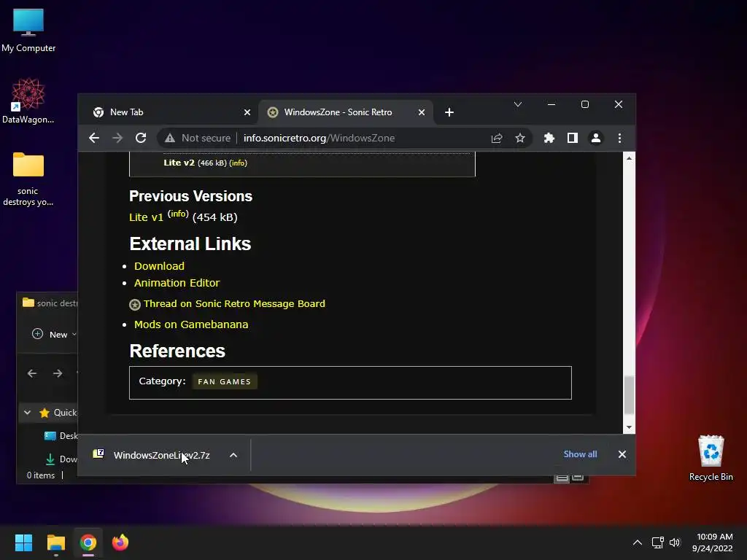Click the Sonic Retro star icon beside thread
Viewport: 747px width, 560px height.
point(135,305)
